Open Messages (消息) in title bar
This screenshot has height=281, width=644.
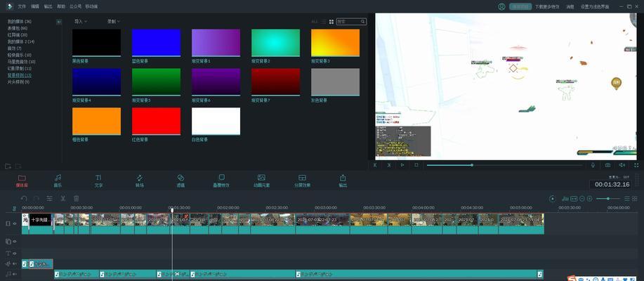570,6
